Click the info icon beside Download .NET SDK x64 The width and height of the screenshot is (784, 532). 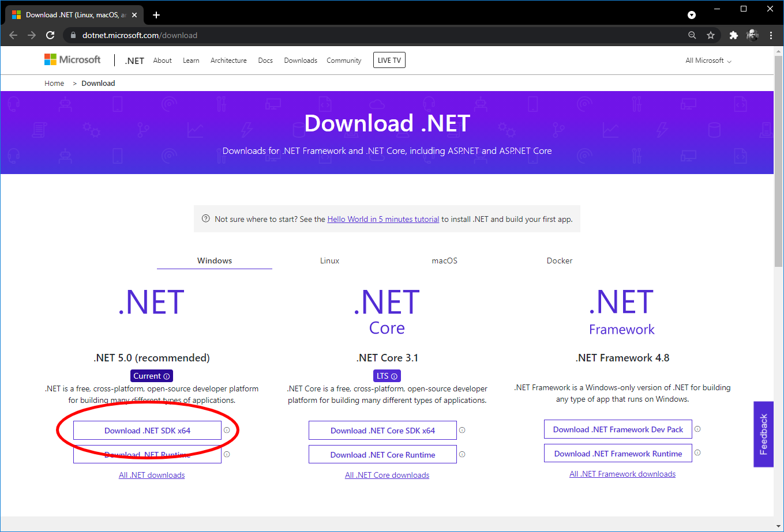pyautogui.click(x=227, y=430)
